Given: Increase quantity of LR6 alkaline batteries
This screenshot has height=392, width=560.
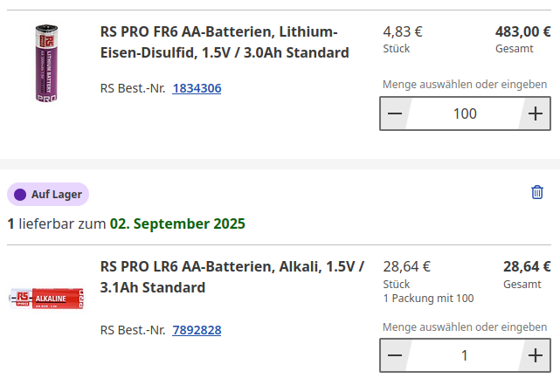Looking at the screenshot, I should (x=535, y=355).
